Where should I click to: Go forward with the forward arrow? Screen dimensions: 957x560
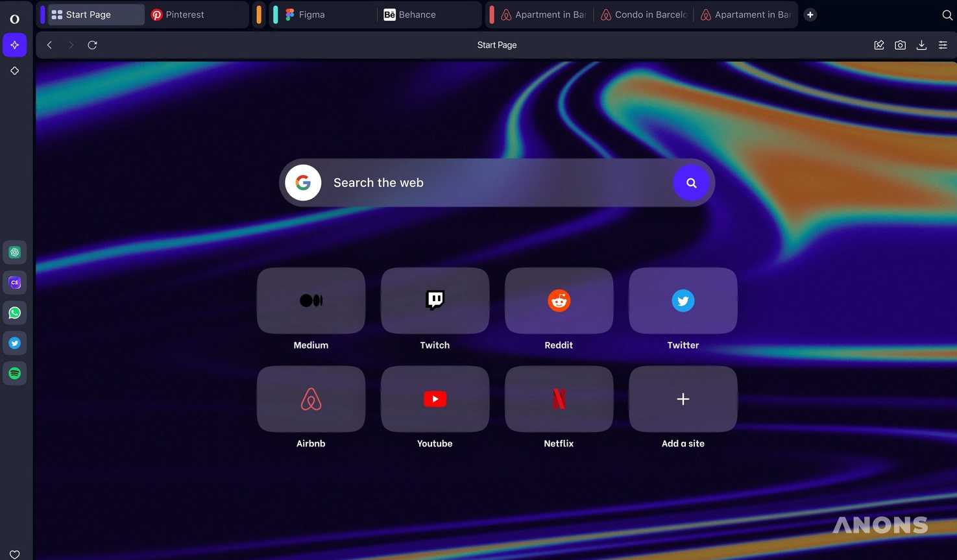[x=71, y=45]
